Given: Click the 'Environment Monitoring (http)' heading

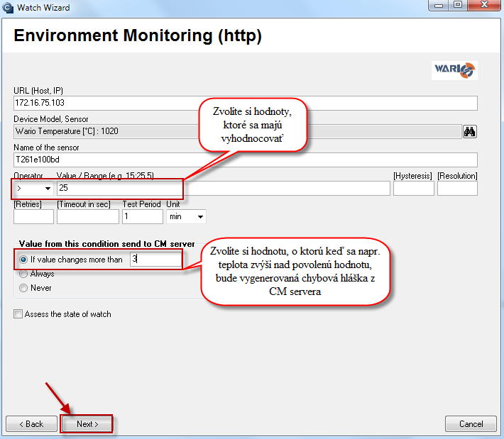Looking at the screenshot, I should pos(138,35).
